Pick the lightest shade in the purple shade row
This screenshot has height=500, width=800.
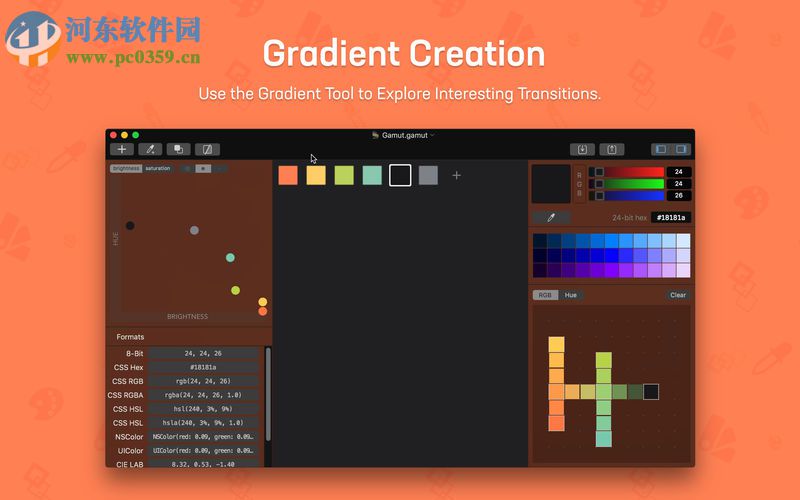(683, 270)
